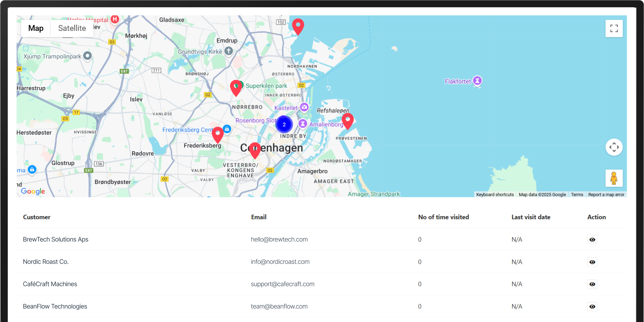
Task: Click the red pin at Frederiksberg
Action: click(218, 135)
